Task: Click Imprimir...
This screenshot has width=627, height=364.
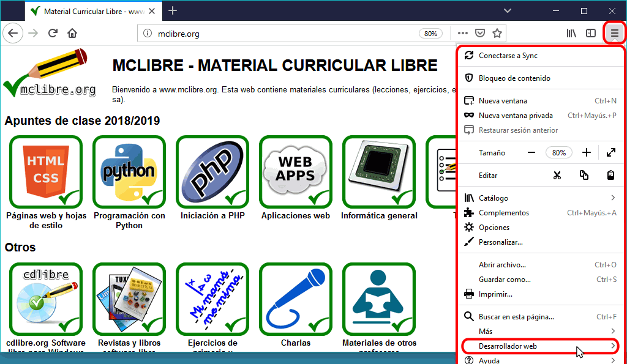Action: click(x=541, y=294)
